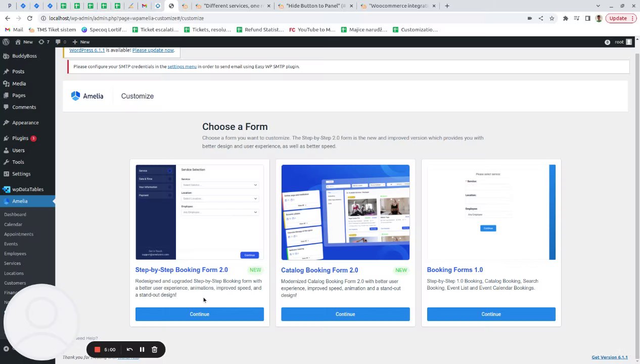Screen dimensions: 640x364
Task: Share this page via address bar icon
Action: [x=540, y=18]
